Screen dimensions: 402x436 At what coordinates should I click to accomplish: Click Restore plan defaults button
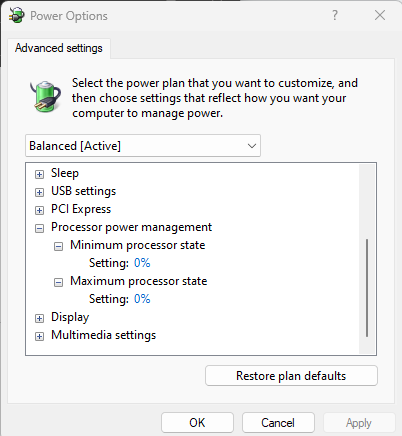point(291,376)
